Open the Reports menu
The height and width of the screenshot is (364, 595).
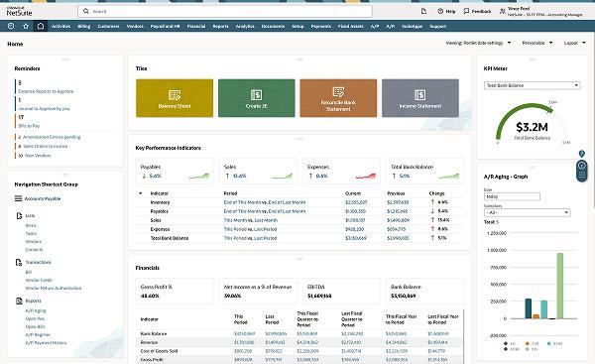[x=220, y=26]
